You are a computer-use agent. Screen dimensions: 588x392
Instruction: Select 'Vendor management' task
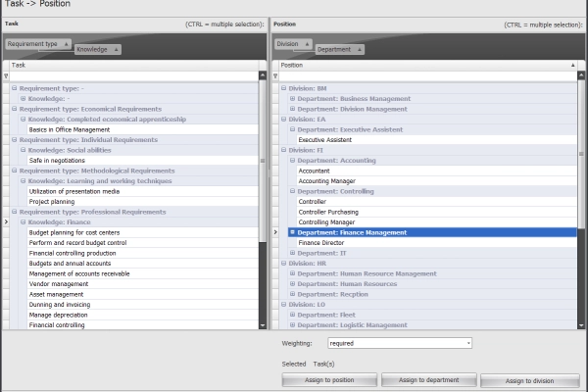click(142, 284)
